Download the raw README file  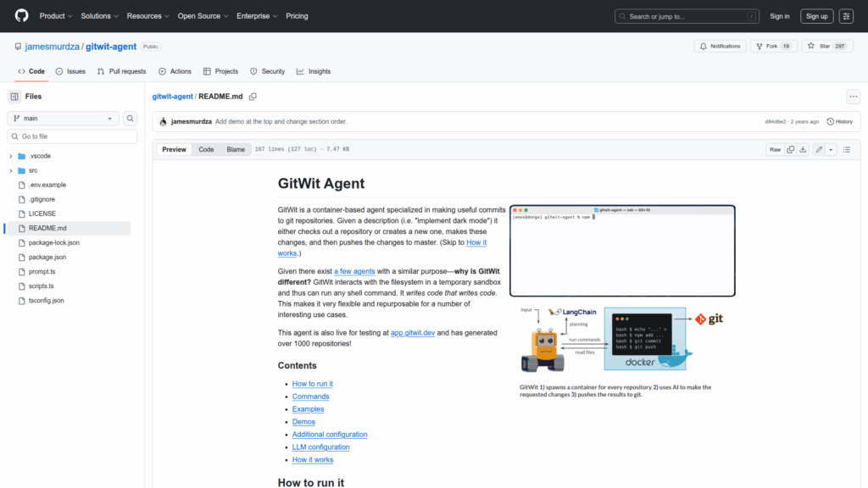click(x=804, y=149)
